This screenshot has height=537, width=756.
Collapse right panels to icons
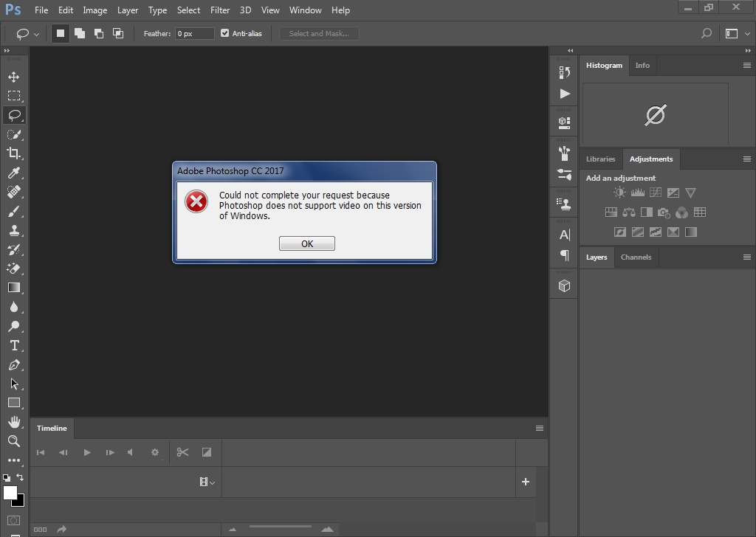(x=748, y=51)
